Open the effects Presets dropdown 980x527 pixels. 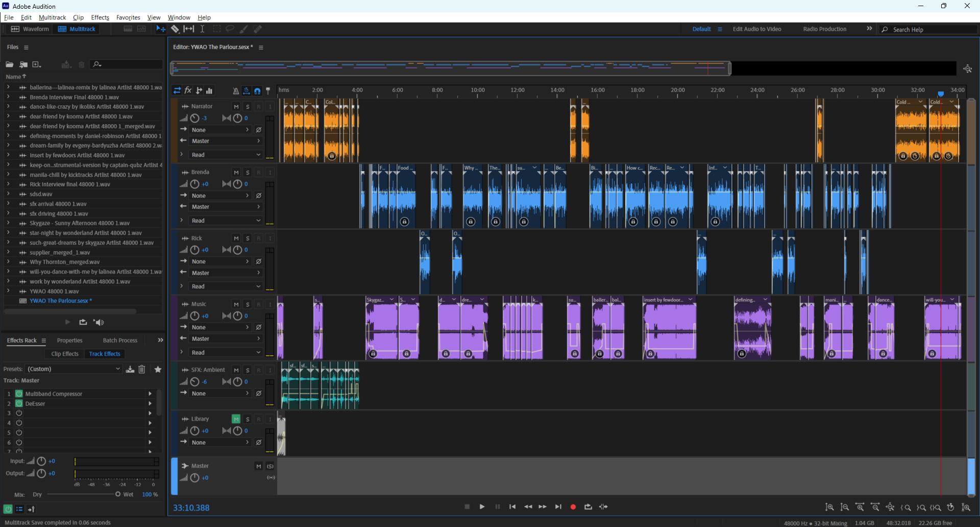[x=74, y=369]
